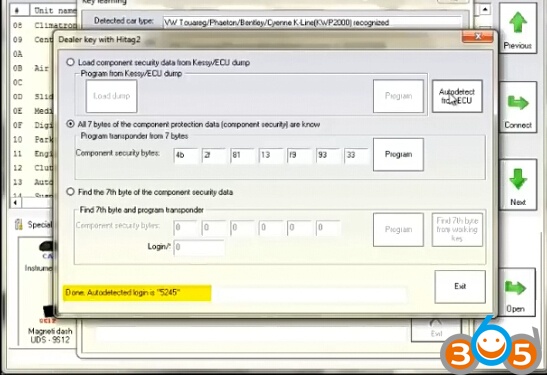Close the Dealer key with Hitag2 dialog
This screenshot has width=547, height=375.
point(478,36)
